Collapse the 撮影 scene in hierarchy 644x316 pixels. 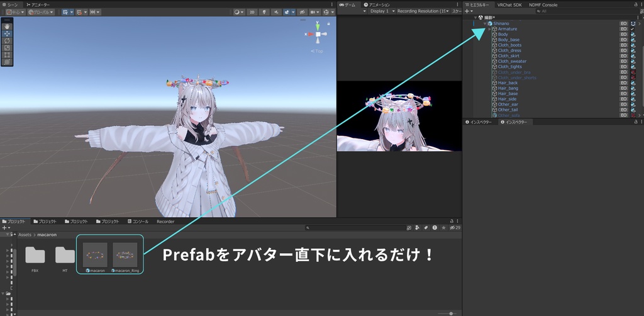click(475, 17)
